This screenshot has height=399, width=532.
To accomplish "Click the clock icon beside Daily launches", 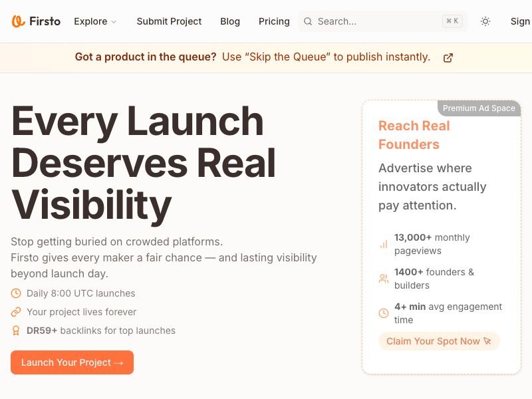I will [x=16, y=293].
